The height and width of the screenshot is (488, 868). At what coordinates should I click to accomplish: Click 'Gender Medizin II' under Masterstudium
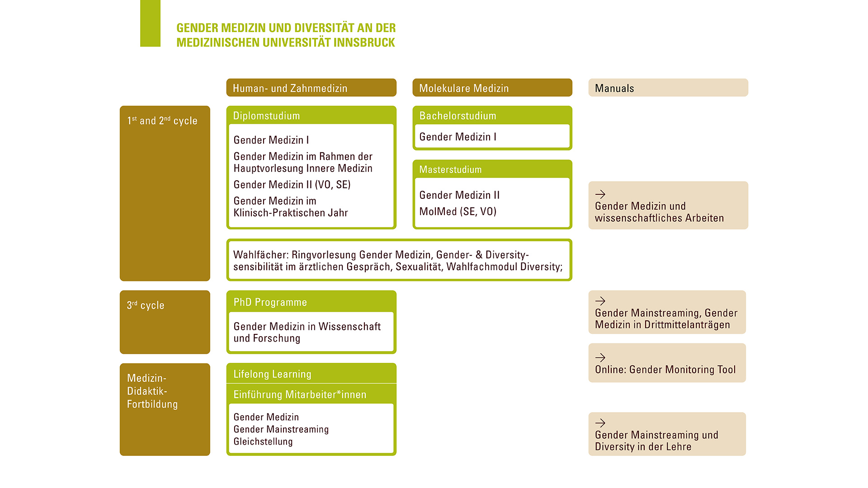pos(459,195)
